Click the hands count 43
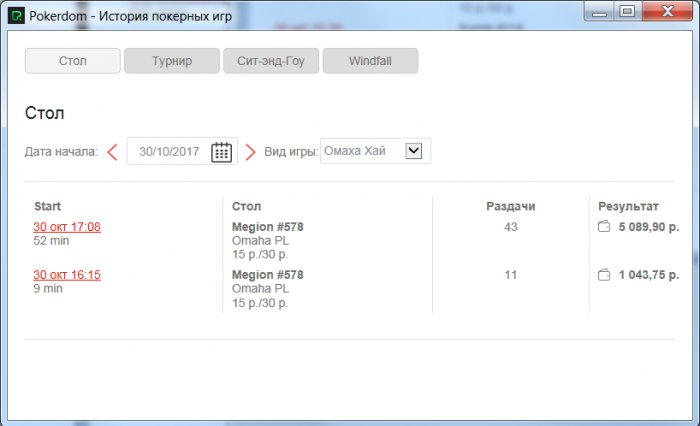The width and height of the screenshot is (700, 426). pyautogui.click(x=511, y=227)
